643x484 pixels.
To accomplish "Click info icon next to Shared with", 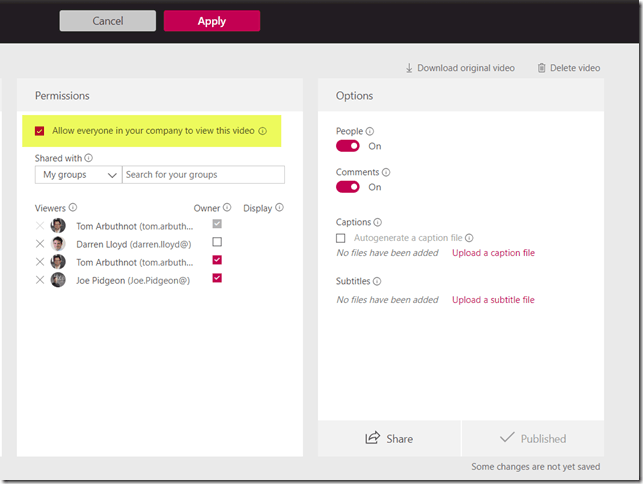I will (89, 158).
